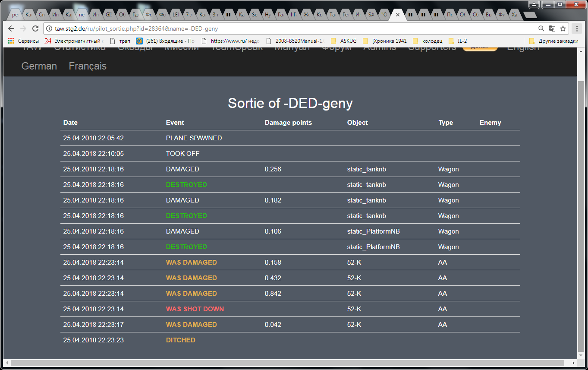Screen dimensions: 588x370
Task: Close the current active browser tab
Action: click(x=398, y=14)
